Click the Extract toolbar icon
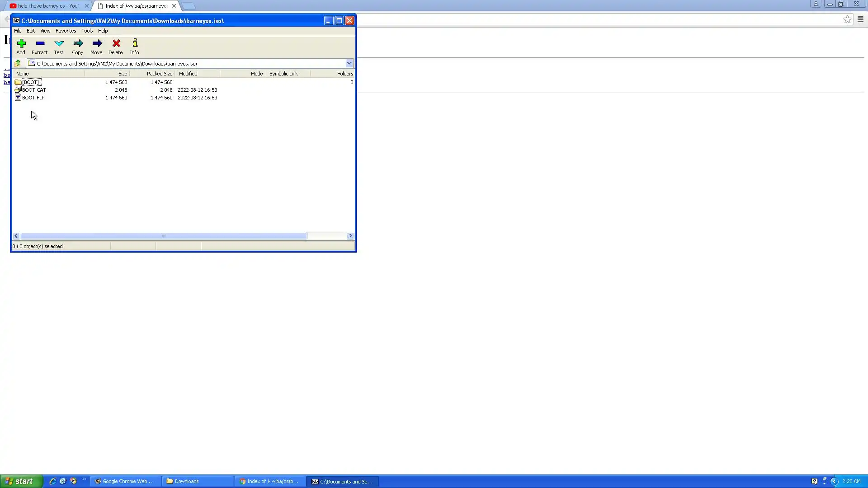Image resolution: width=868 pixels, height=488 pixels. pos(40,46)
